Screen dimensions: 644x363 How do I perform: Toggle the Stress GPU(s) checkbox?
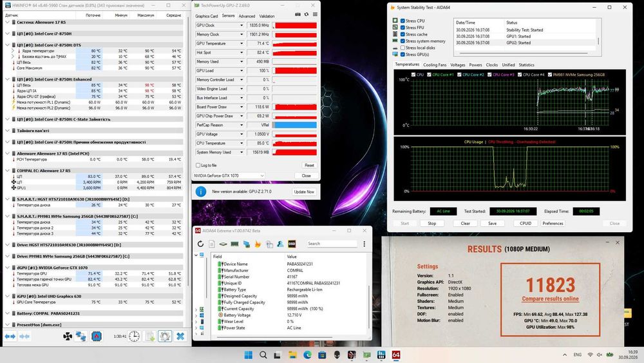tap(402, 54)
